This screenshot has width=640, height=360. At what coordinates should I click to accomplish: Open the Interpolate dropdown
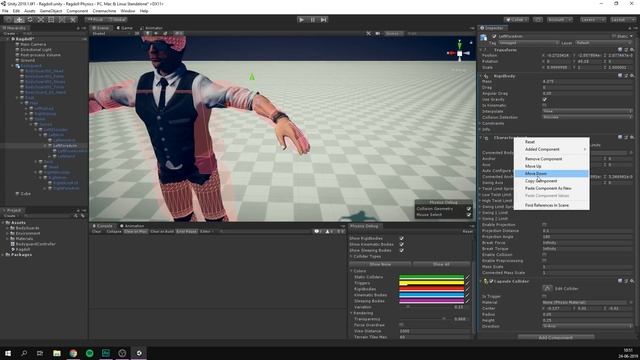587,111
